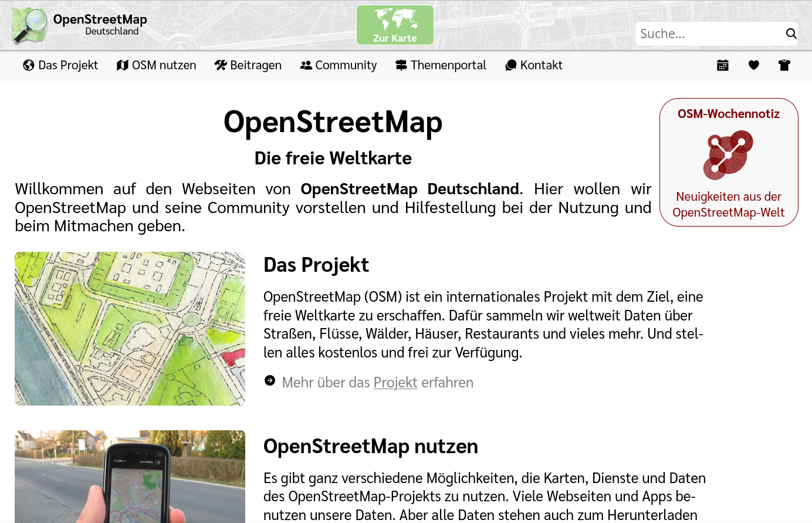Image resolution: width=812 pixels, height=523 pixels.
Task: Click the signpost icon beside Themenportal
Action: click(401, 65)
